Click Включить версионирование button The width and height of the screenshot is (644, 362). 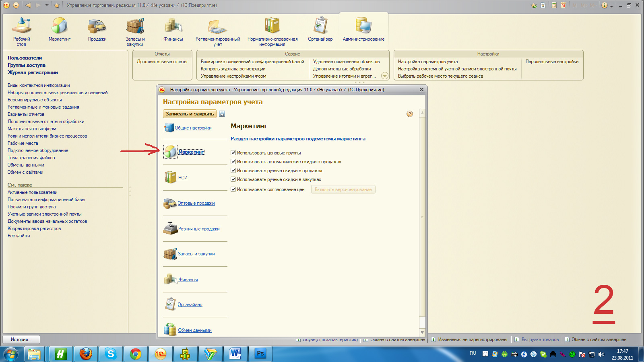click(x=343, y=189)
